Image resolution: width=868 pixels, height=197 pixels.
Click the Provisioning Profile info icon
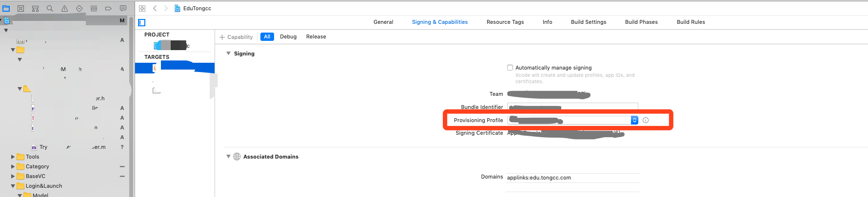pos(646,120)
